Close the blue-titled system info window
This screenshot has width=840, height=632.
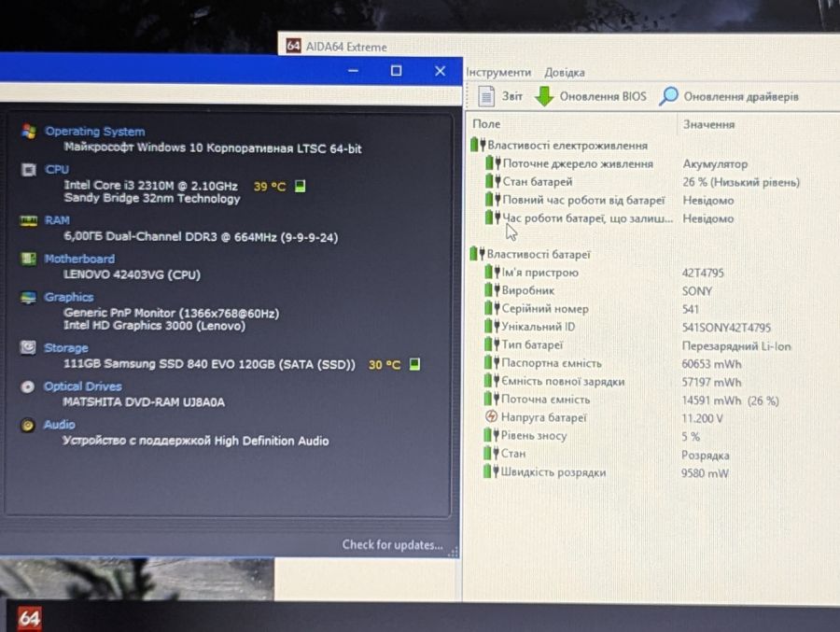click(x=441, y=71)
